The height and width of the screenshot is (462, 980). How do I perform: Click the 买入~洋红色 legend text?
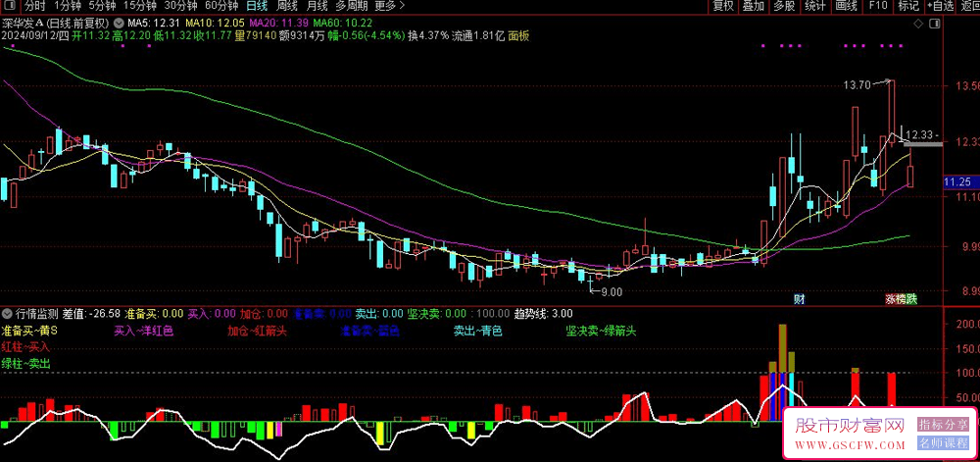(x=144, y=331)
